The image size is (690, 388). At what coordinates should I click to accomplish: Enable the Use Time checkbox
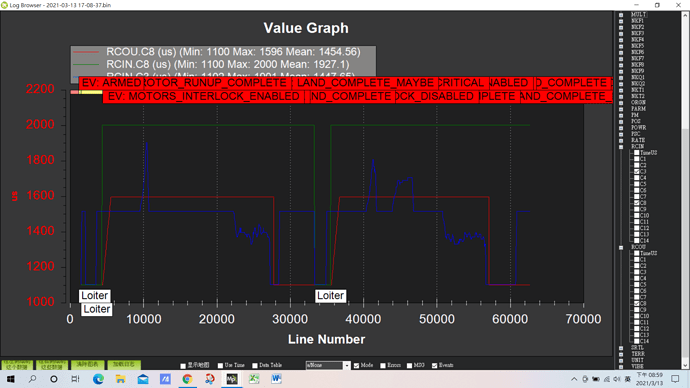click(x=220, y=365)
